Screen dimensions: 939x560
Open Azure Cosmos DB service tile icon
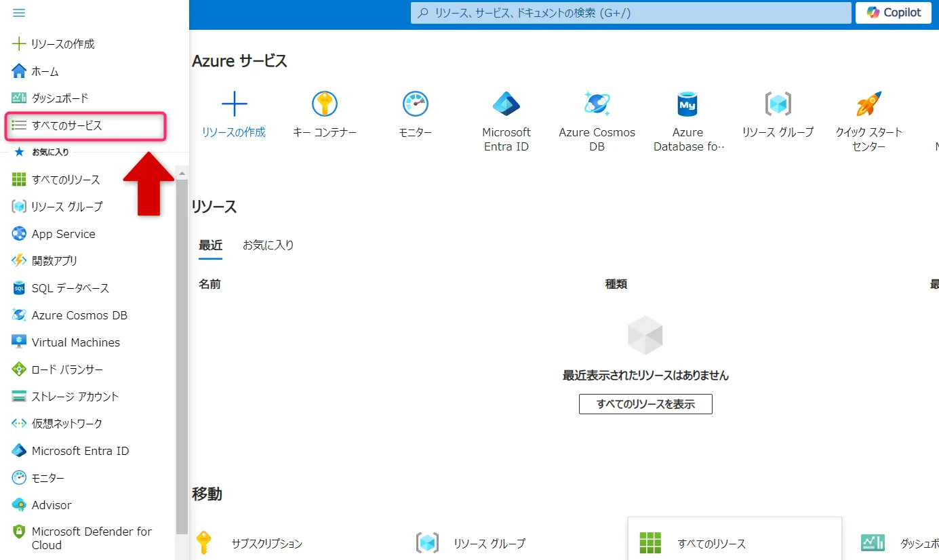(x=597, y=104)
